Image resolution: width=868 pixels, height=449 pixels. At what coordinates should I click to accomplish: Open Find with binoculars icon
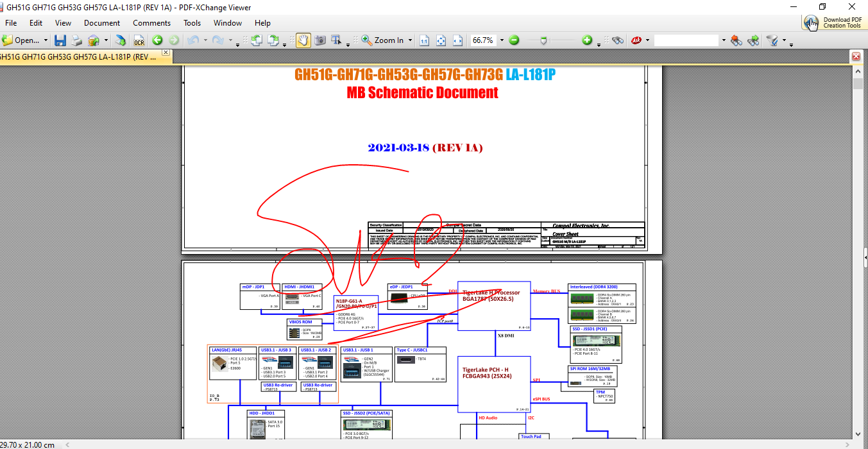click(618, 40)
